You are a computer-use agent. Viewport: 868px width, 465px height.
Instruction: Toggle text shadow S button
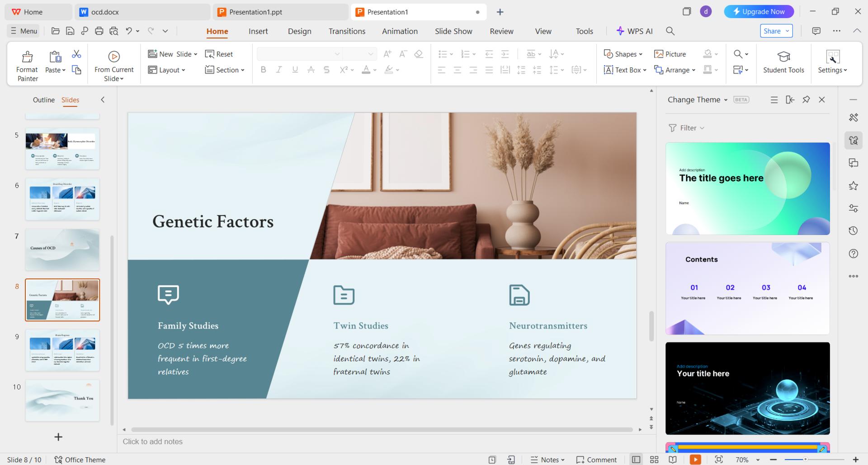tap(326, 70)
